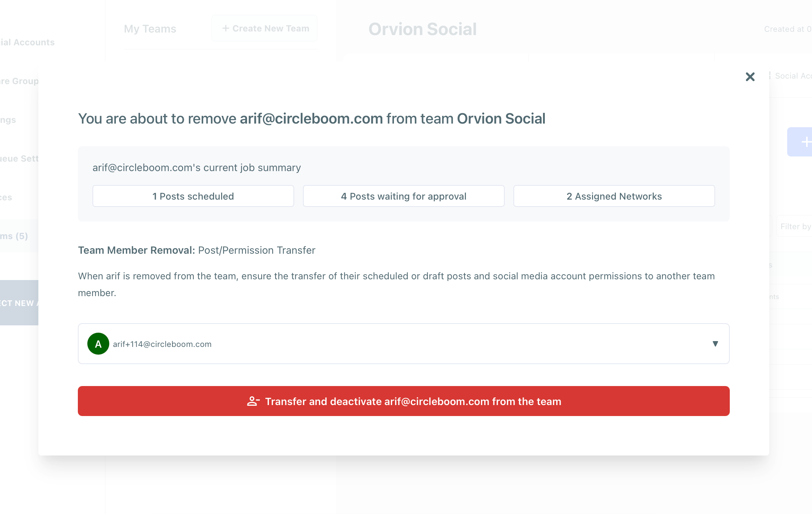Expand the dropdown arrow for transfer member
The image size is (812, 514).
pyautogui.click(x=715, y=344)
